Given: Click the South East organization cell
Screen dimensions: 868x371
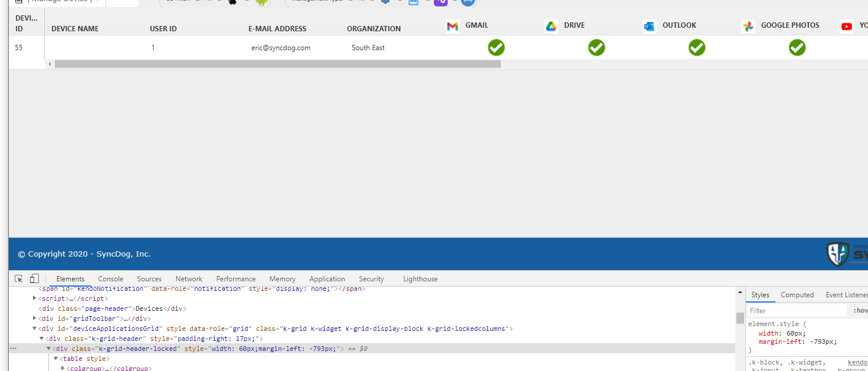Looking at the screenshot, I should 368,48.
